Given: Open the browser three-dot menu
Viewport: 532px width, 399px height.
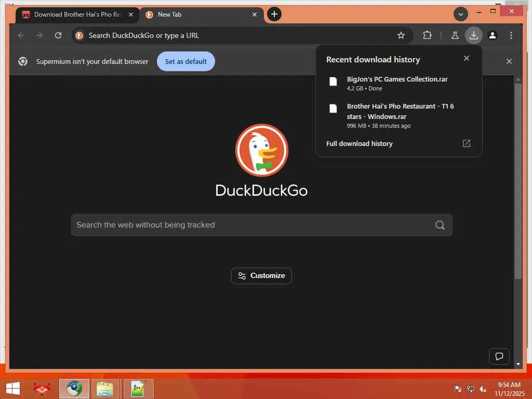Looking at the screenshot, I should tap(511, 35).
